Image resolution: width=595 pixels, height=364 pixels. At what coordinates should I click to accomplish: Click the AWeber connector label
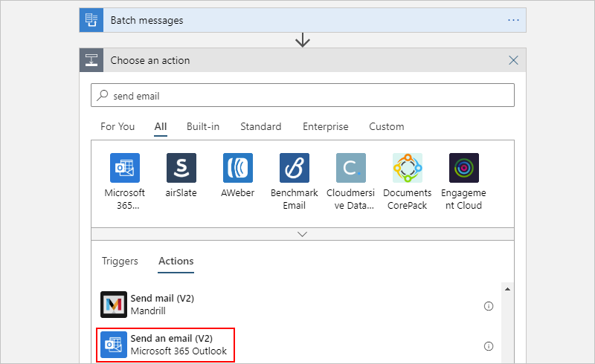tap(237, 193)
